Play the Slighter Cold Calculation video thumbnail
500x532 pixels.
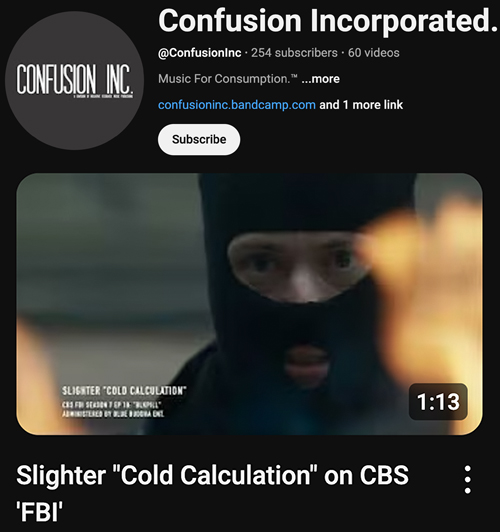click(249, 304)
